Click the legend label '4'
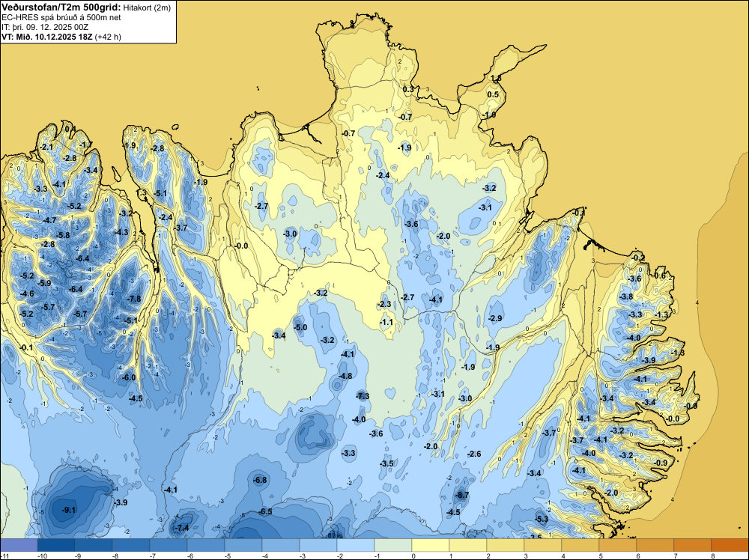The image size is (749, 560). [562, 556]
